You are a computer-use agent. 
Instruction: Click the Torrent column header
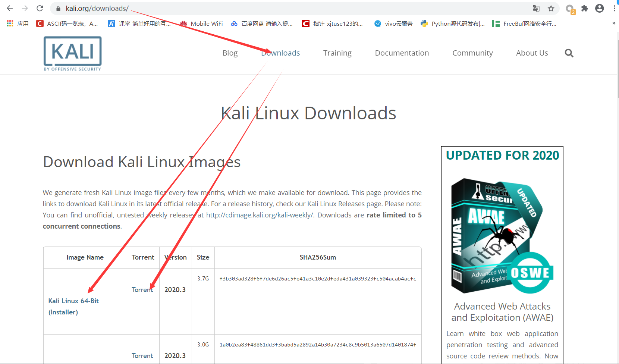click(143, 257)
